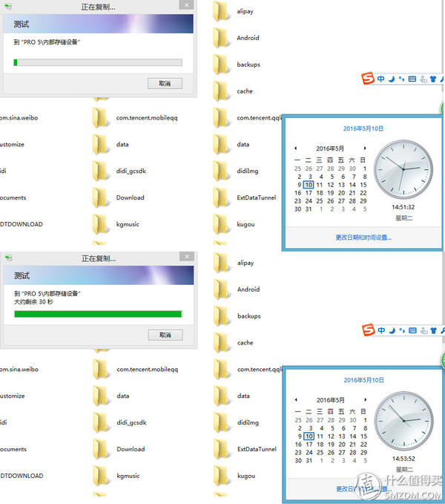Click the nearly full green copy progress bar
Image resolution: width=445 pixels, height=504 pixels.
(98, 314)
